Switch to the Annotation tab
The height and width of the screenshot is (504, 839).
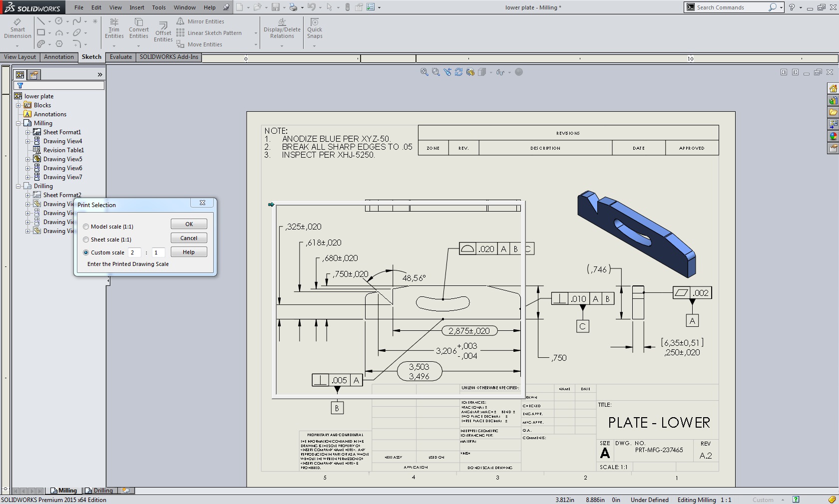(59, 57)
